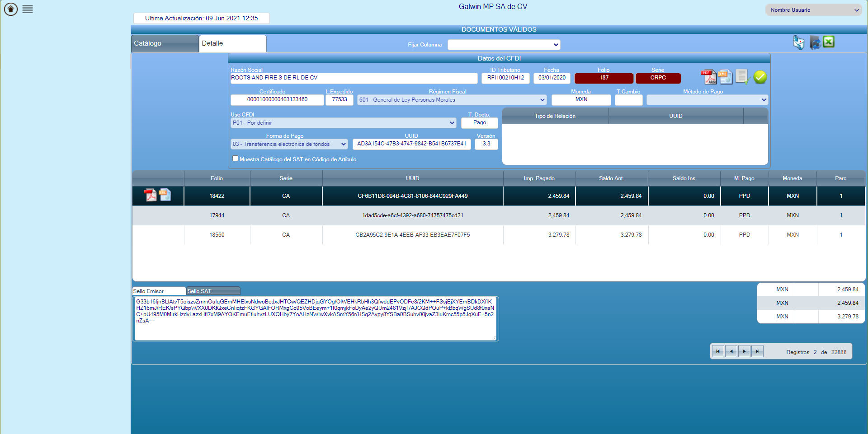Sort by the Serie column header
The width and height of the screenshot is (868, 434).
pos(286,178)
